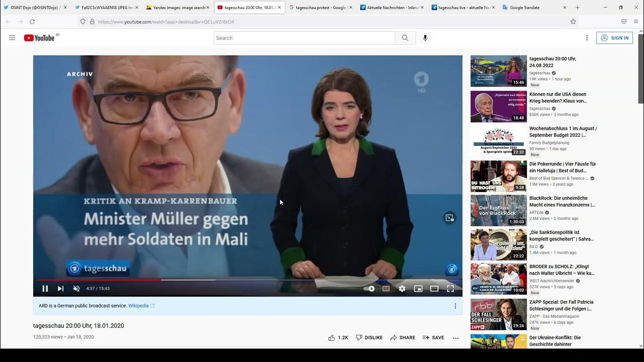Pause the video
Viewport: 644px width, 362px height.
45,289
